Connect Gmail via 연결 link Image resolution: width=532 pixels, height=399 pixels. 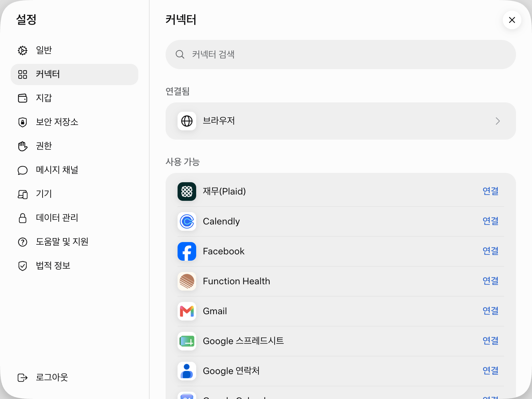(490, 311)
